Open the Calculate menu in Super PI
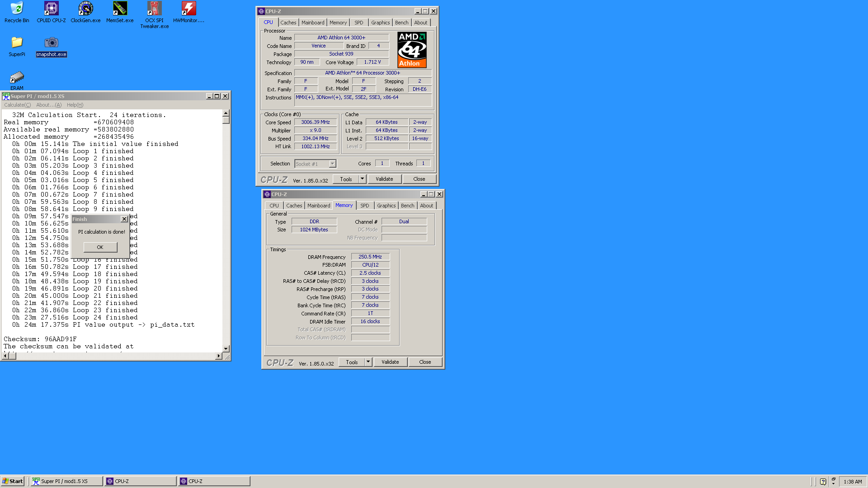The height and width of the screenshot is (488, 868). (x=18, y=105)
